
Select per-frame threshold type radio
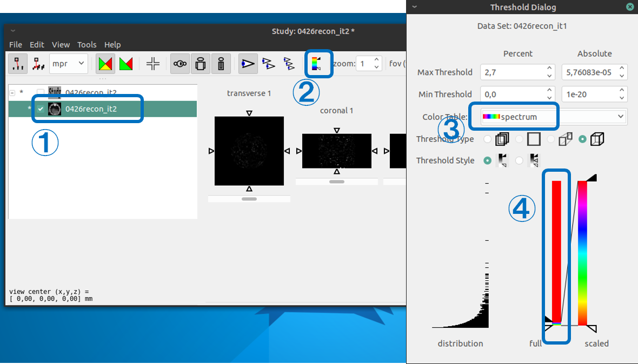point(519,139)
